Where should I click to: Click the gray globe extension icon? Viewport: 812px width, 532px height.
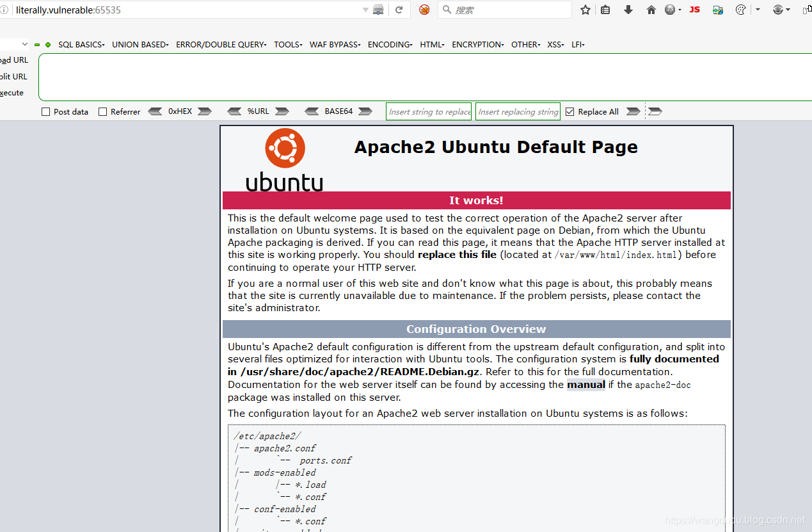(670, 10)
